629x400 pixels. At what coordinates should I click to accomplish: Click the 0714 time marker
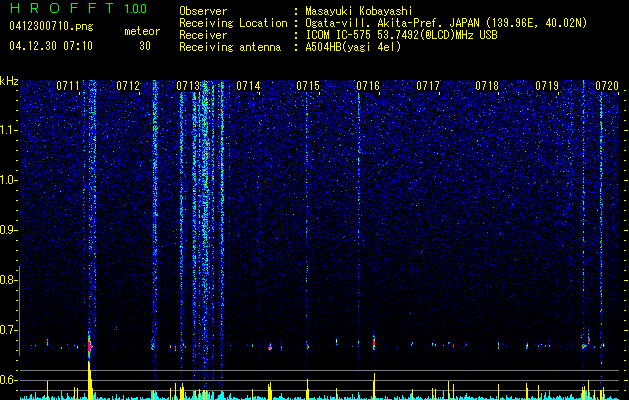coord(248,85)
